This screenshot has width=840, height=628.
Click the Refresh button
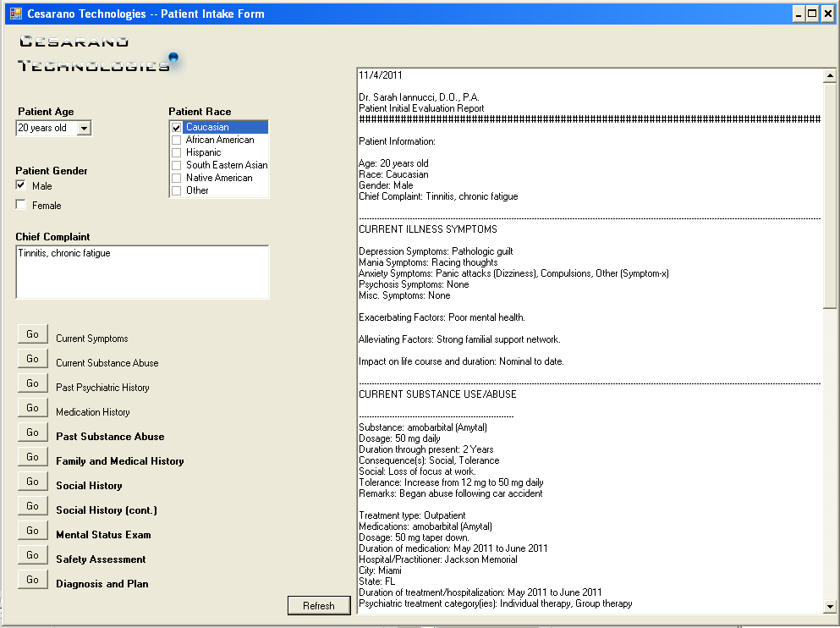(319, 605)
